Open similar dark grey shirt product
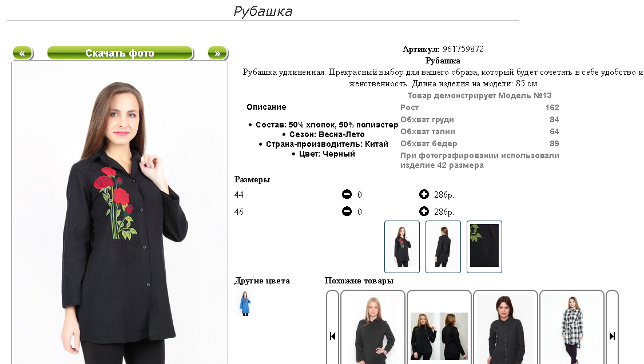Screen dimensions: 644x364 click(x=506, y=328)
